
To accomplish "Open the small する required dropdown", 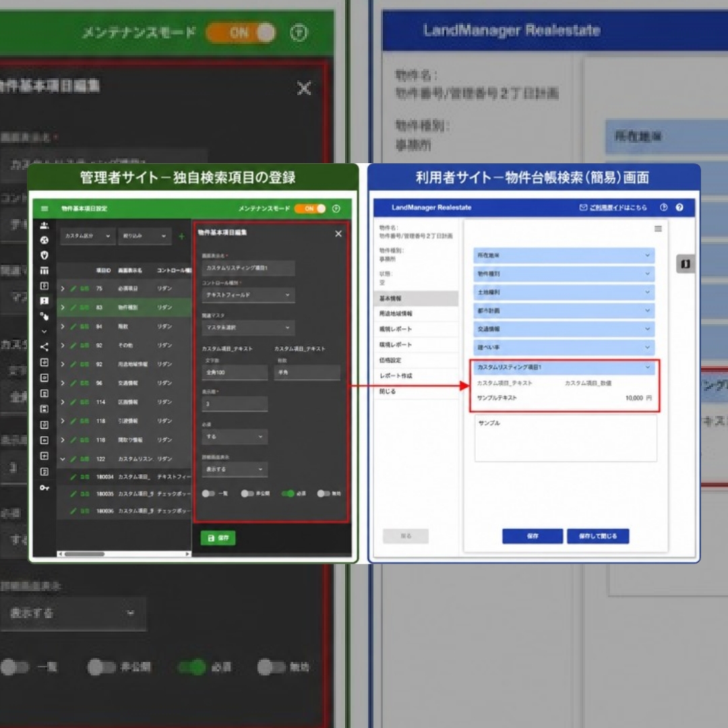I will (235, 436).
